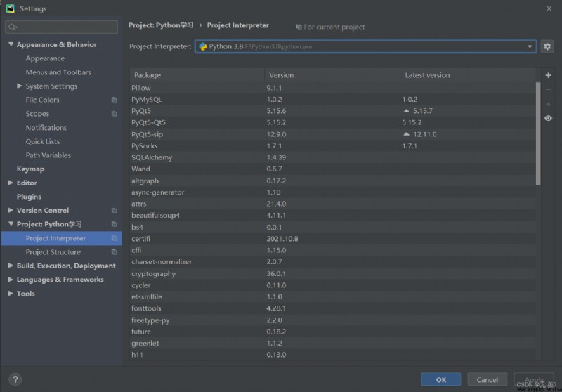
Task: Collapse the Appearance & Behavior section
Action: tap(11, 44)
